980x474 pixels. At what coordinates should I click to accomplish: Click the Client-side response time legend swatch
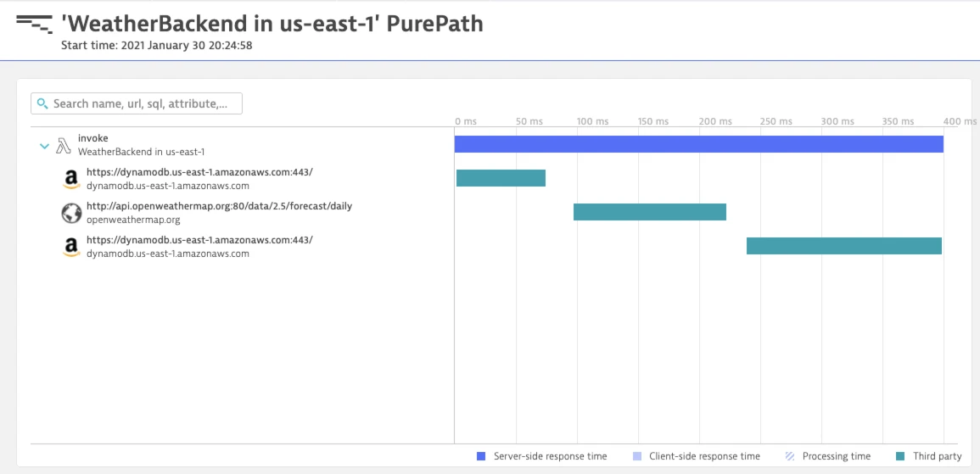[x=637, y=456]
